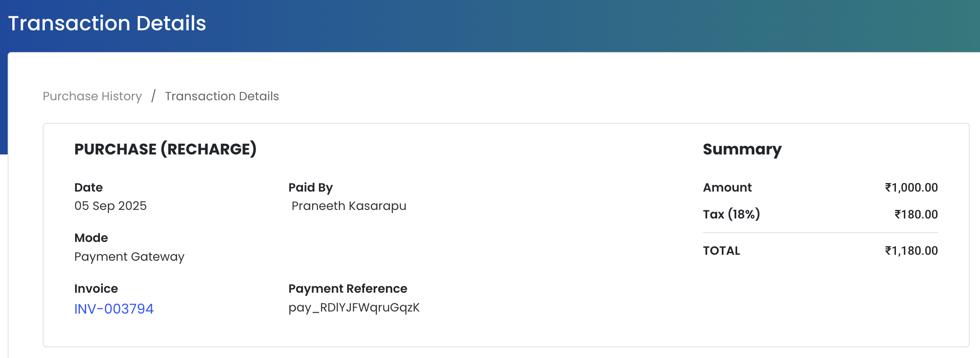Click the Payment Gateway mode value
The image size is (980, 358).
pyautogui.click(x=129, y=257)
